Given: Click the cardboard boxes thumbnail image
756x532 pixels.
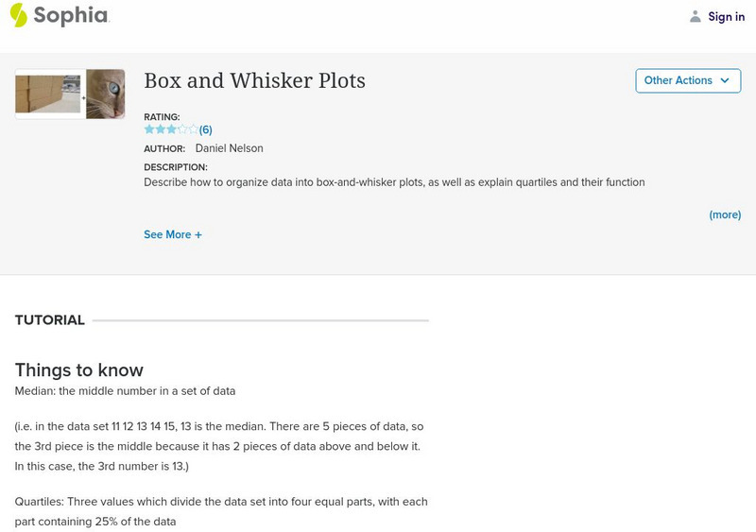Looking at the screenshot, I should (x=48, y=94).
